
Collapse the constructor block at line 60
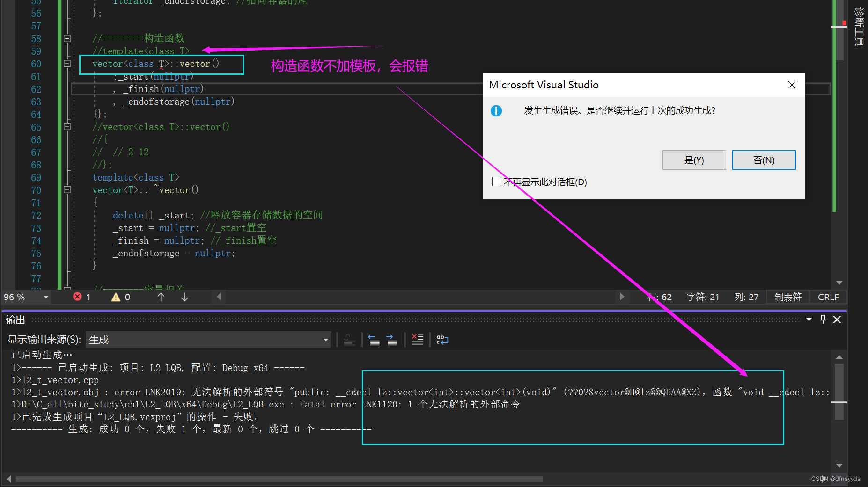pos(67,64)
